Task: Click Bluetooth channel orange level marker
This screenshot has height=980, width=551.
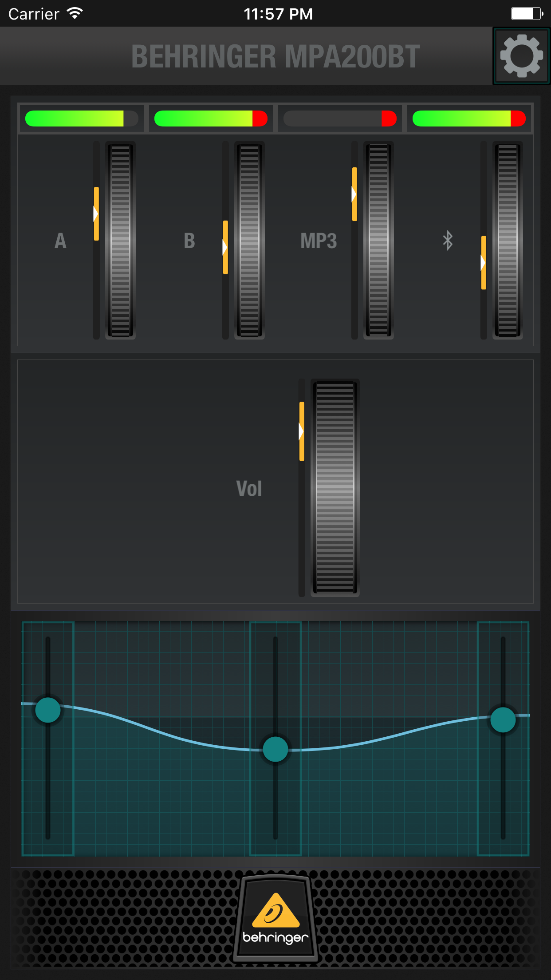Action: point(484,263)
